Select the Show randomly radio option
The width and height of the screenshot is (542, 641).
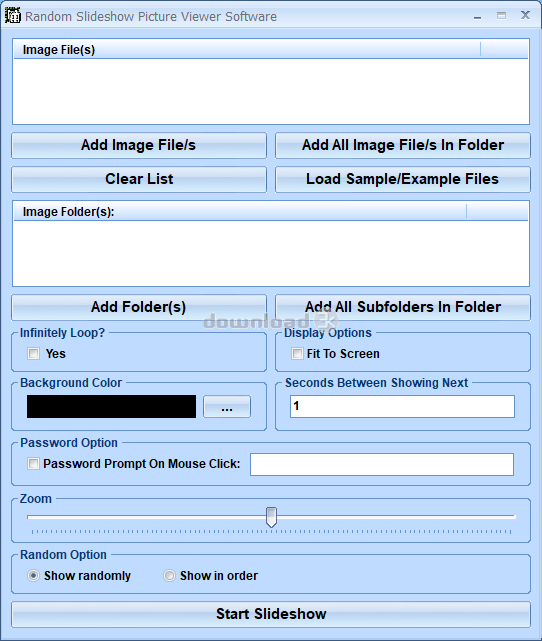point(34,576)
